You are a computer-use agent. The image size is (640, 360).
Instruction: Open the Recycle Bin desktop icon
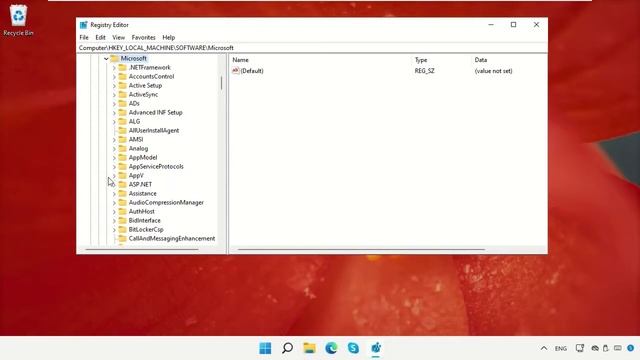pyautogui.click(x=18, y=20)
